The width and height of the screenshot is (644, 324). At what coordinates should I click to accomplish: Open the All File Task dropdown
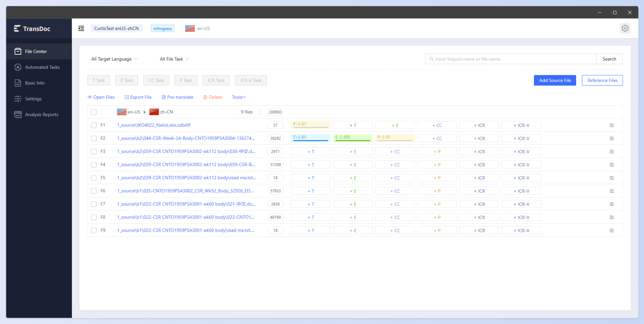(x=174, y=59)
